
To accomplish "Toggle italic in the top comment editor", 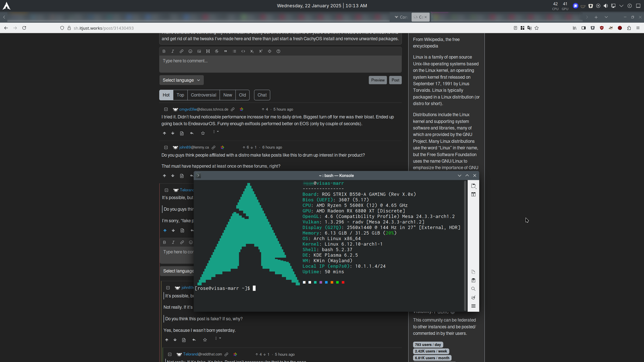I will pos(173,51).
